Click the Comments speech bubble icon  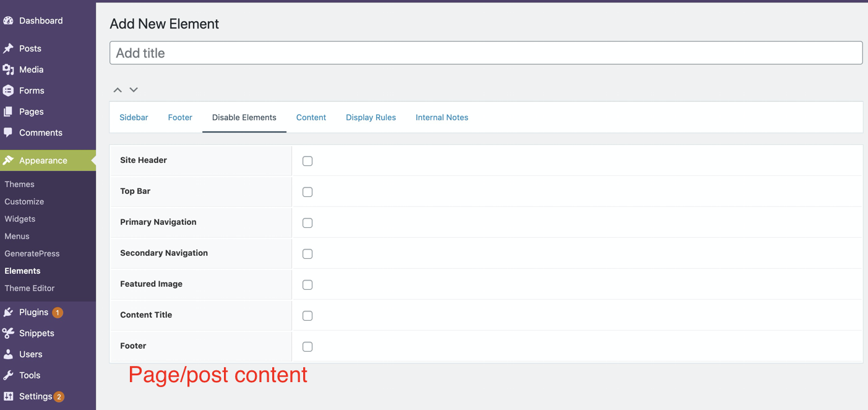pos(9,133)
